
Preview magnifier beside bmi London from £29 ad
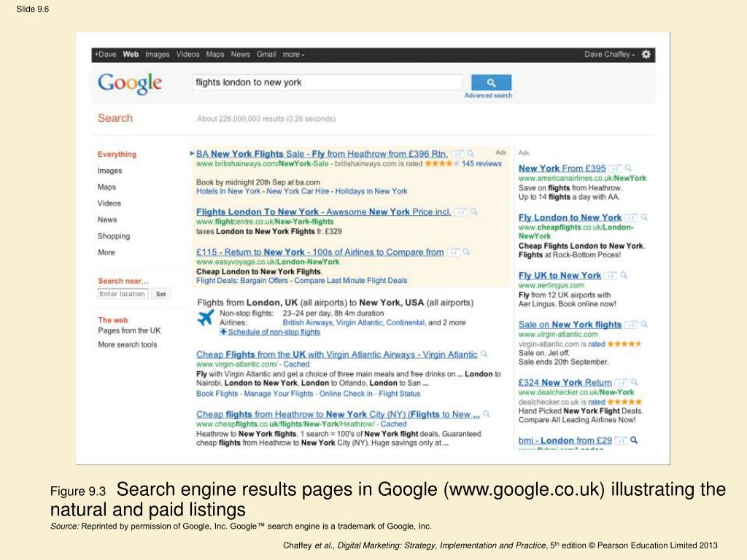coord(634,440)
